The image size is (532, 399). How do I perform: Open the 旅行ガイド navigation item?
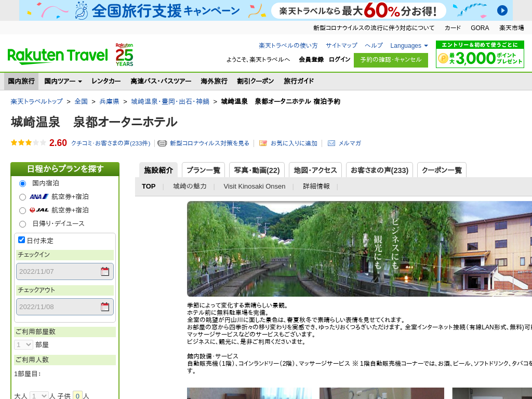[x=299, y=81]
